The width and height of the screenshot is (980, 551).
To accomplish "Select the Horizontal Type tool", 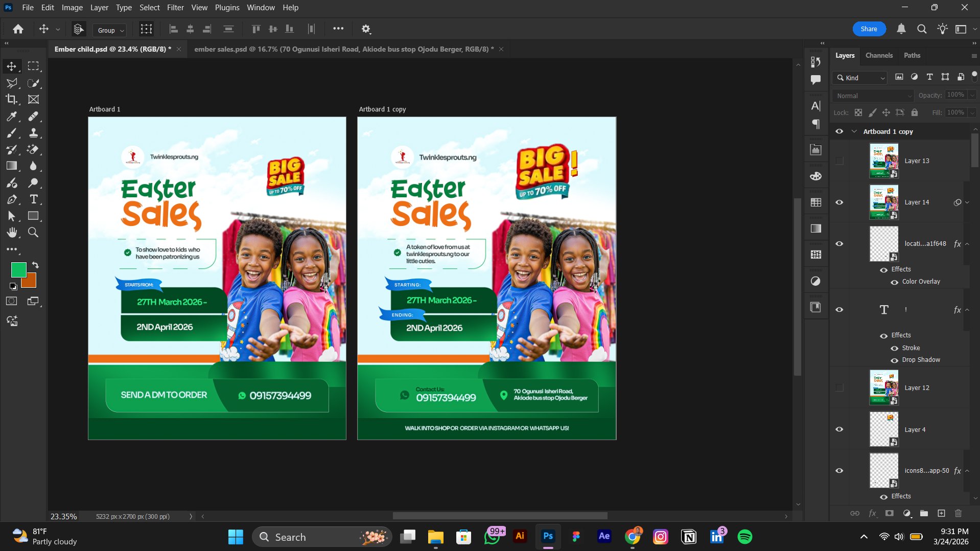I will tap(34, 199).
